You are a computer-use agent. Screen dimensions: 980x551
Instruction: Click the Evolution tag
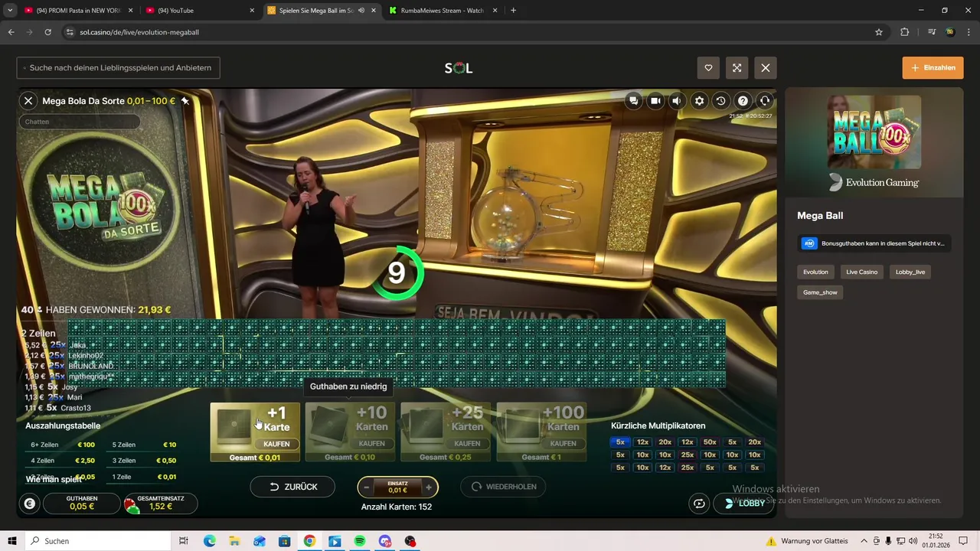pos(815,272)
